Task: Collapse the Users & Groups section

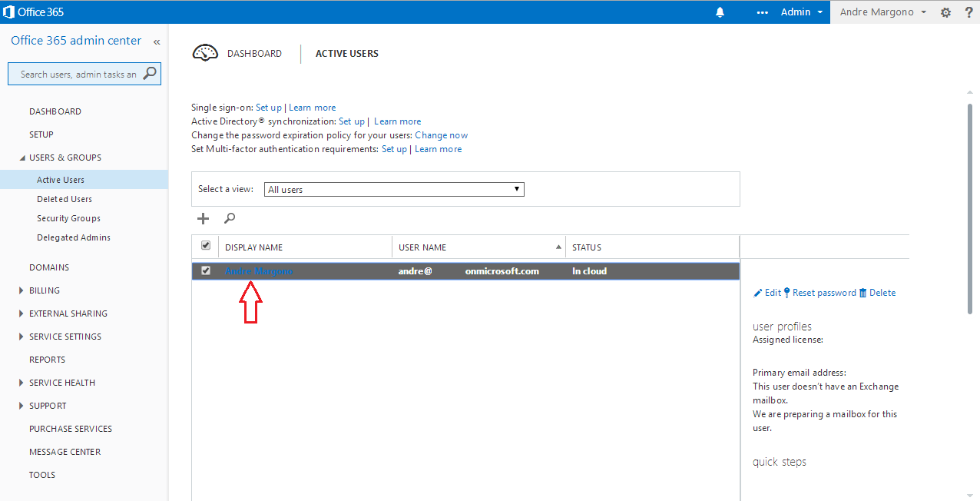Action: (x=22, y=158)
